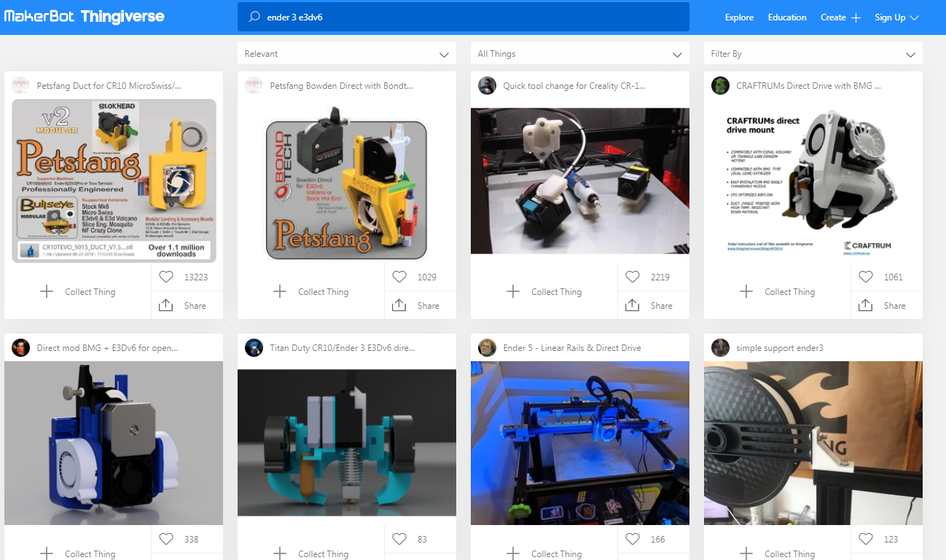
Task: Click the author avatar on CRAFTRUMs card
Action: coord(720,85)
